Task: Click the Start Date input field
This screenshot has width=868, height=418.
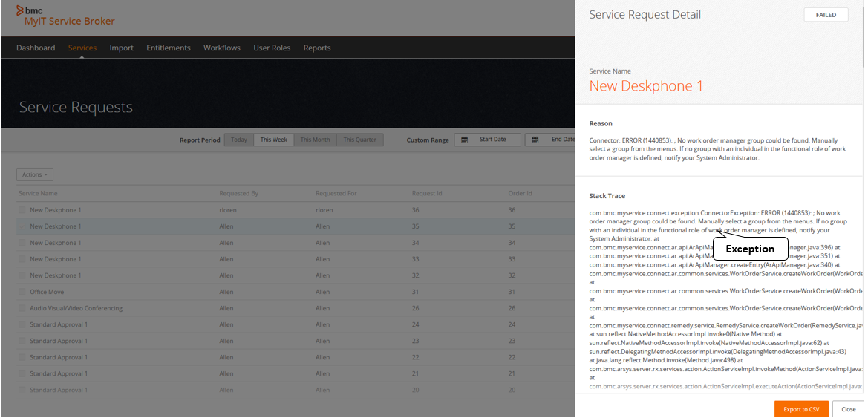Action: click(x=488, y=140)
